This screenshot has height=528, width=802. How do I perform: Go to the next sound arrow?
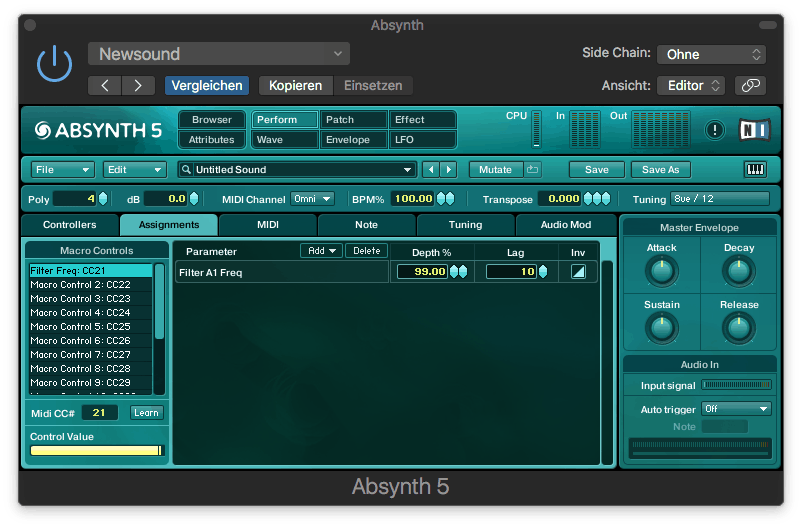point(449,170)
